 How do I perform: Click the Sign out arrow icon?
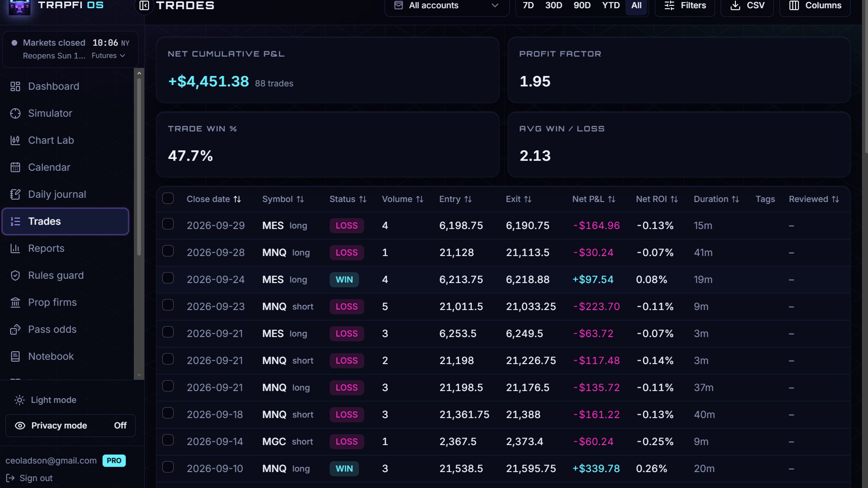pos(10,478)
